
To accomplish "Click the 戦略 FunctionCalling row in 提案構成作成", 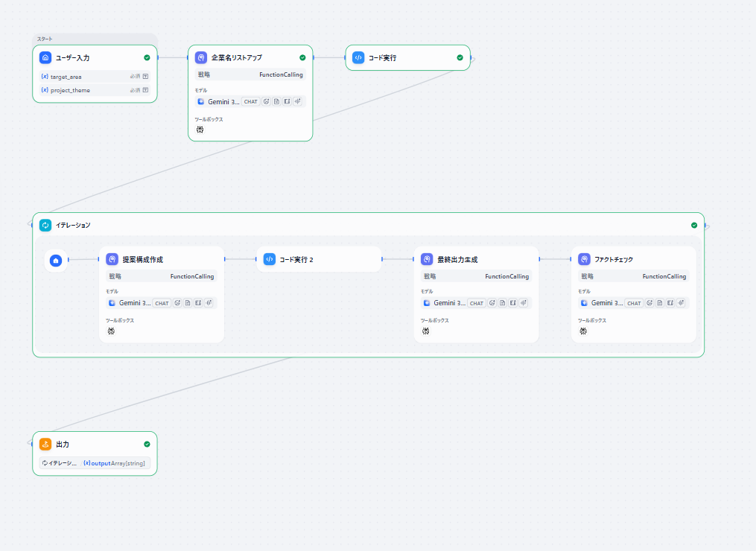I will click(x=162, y=276).
